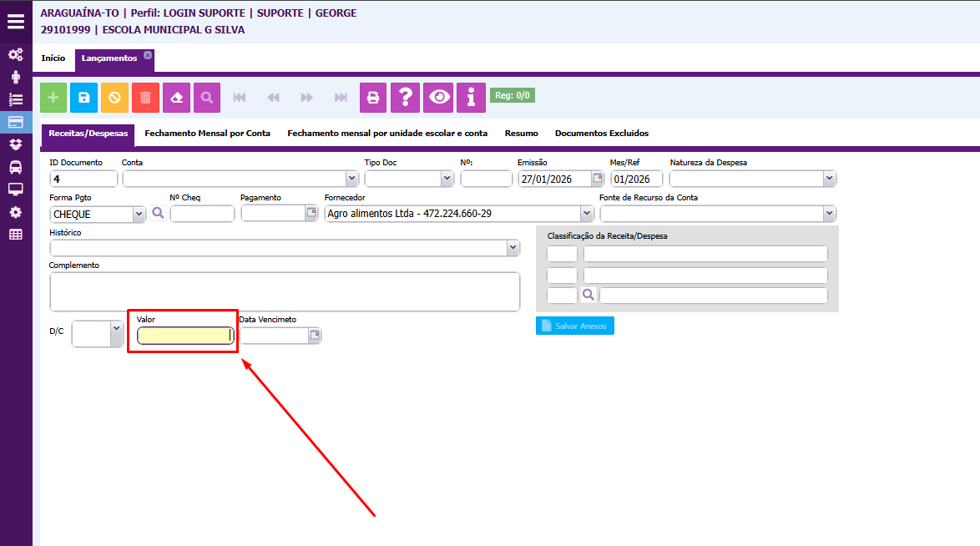980x546 pixels.
Task: Switch to Fechamento Mensal por Conta tab
Action: tap(207, 134)
